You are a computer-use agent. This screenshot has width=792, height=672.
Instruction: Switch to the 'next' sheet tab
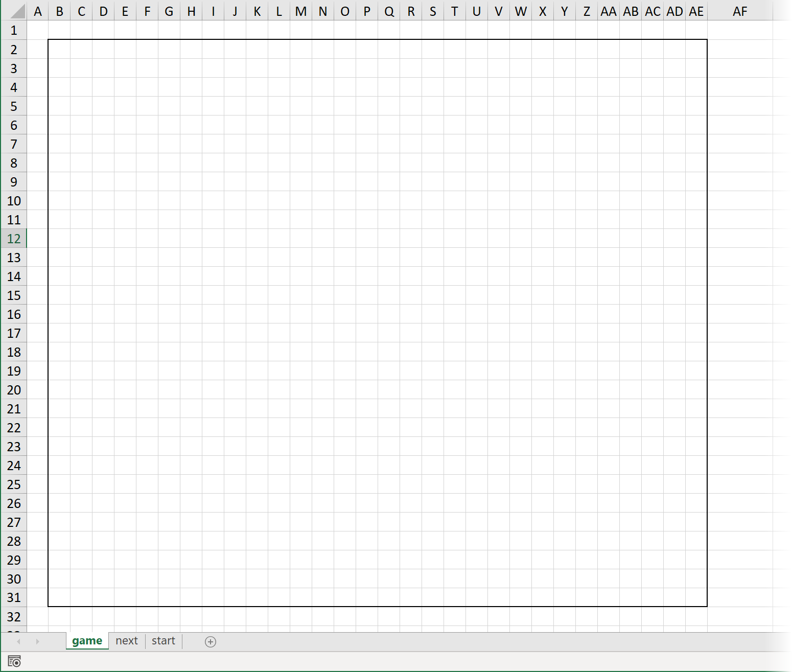(x=127, y=641)
